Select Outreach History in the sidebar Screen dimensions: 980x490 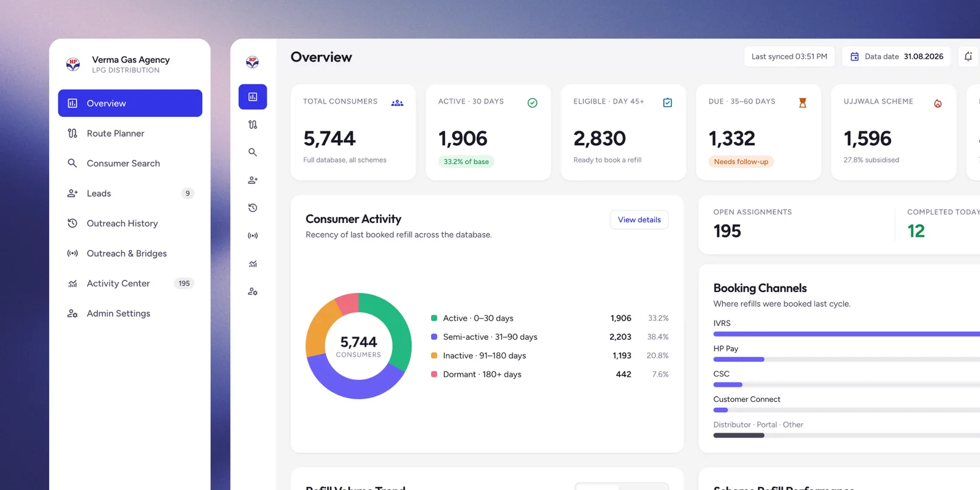[x=130, y=223]
